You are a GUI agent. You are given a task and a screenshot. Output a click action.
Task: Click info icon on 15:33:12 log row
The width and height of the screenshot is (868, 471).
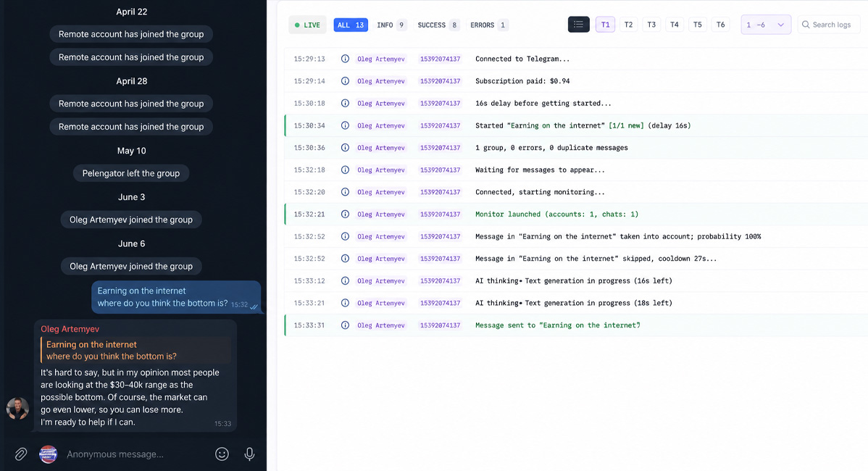(x=345, y=280)
